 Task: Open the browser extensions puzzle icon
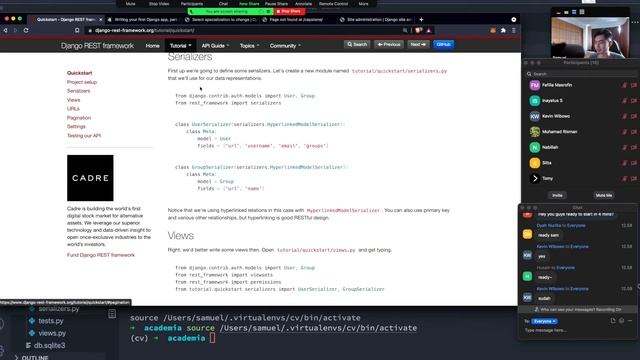(503, 30)
